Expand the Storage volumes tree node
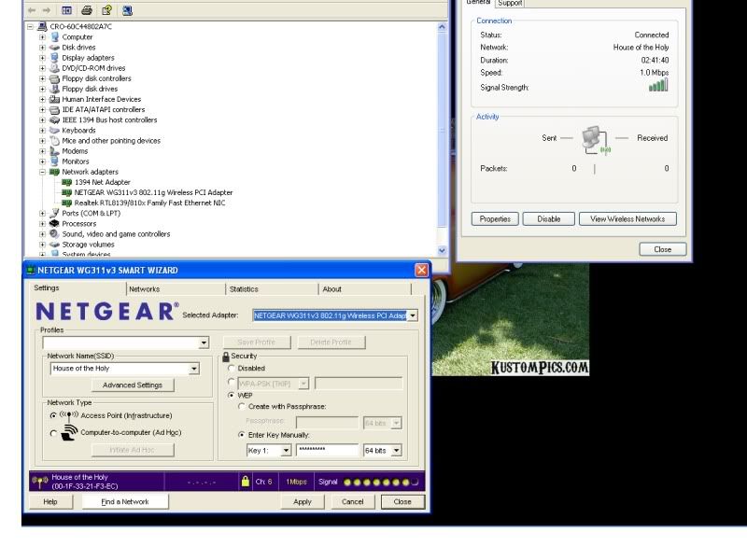The width and height of the screenshot is (747, 560). point(42,245)
